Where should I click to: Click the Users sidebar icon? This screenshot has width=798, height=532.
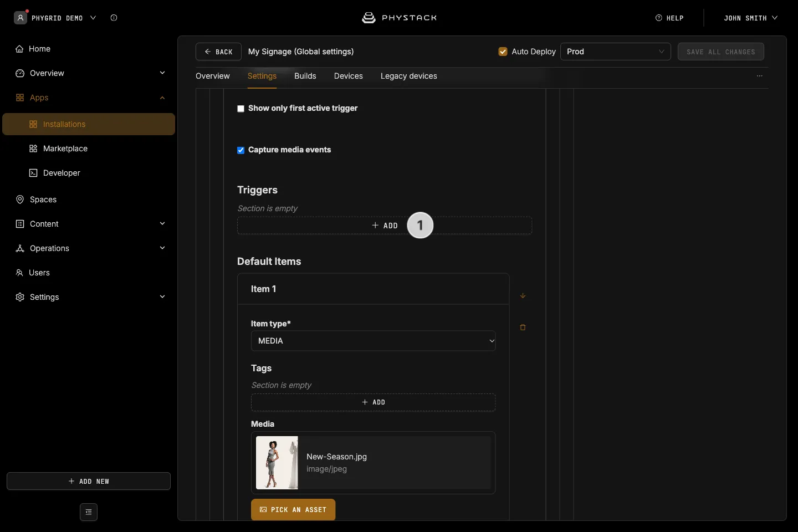pyautogui.click(x=19, y=273)
